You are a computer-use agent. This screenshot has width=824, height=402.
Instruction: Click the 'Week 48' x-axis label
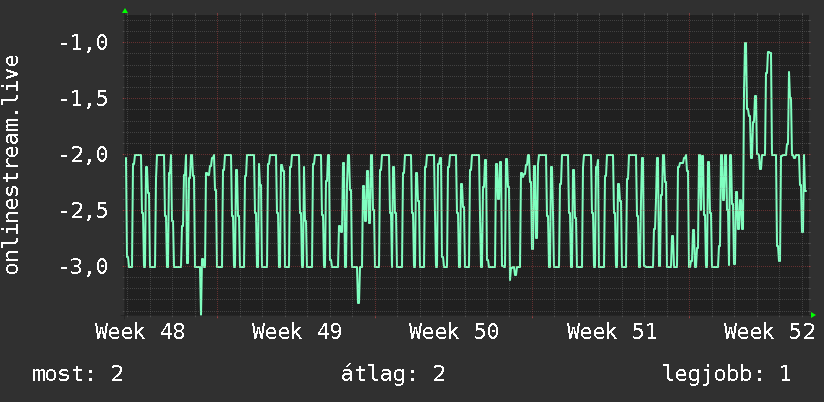pyautogui.click(x=140, y=332)
